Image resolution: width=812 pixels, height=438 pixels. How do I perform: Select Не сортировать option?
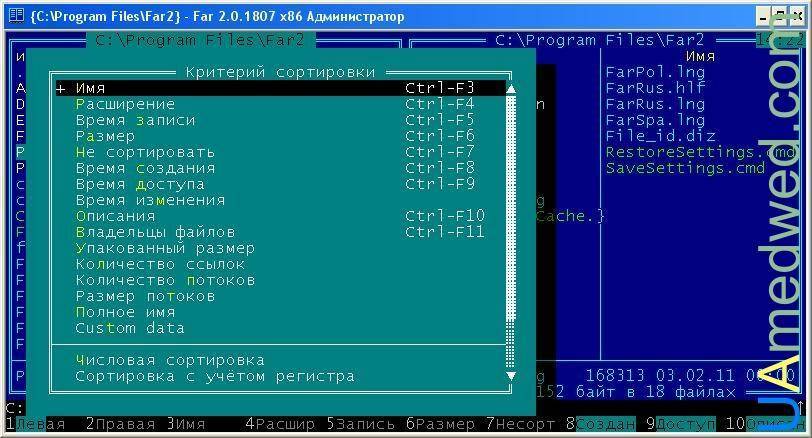click(280, 152)
